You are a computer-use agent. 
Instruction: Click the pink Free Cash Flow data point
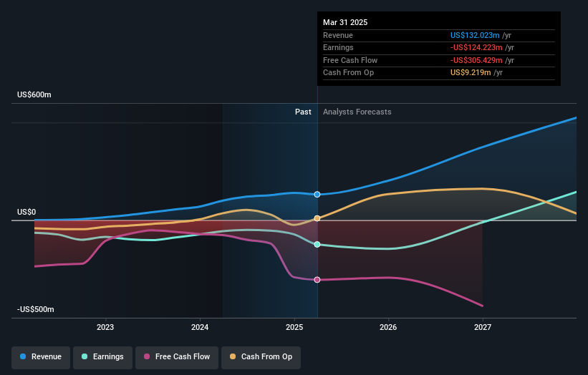[317, 280]
